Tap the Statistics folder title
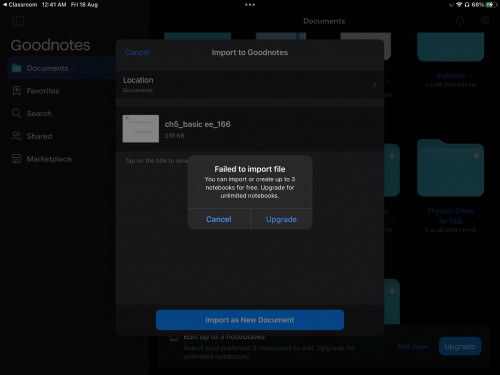The width and height of the screenshot is (500, 375). pos(451,76)
